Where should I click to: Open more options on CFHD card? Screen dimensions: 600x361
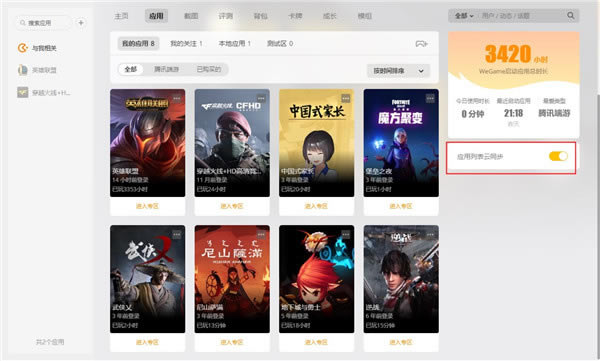tap(261, 98)
